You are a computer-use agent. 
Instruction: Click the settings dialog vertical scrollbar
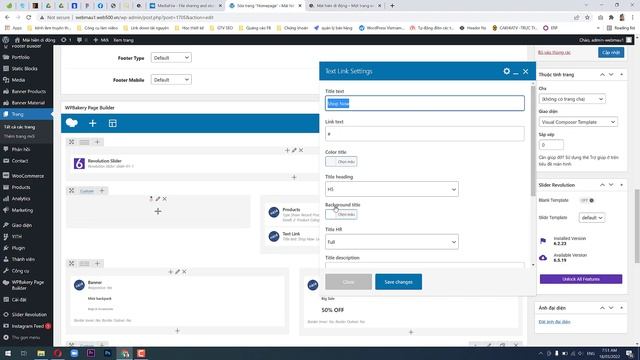tap(533, 141)
